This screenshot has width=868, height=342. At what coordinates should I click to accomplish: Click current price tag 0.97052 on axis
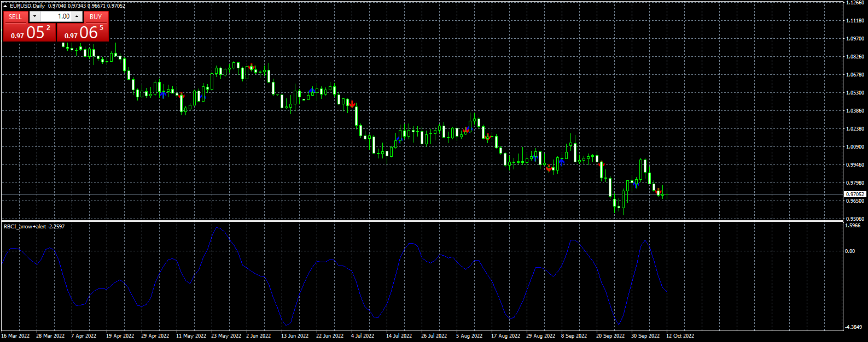pos(855,194)
